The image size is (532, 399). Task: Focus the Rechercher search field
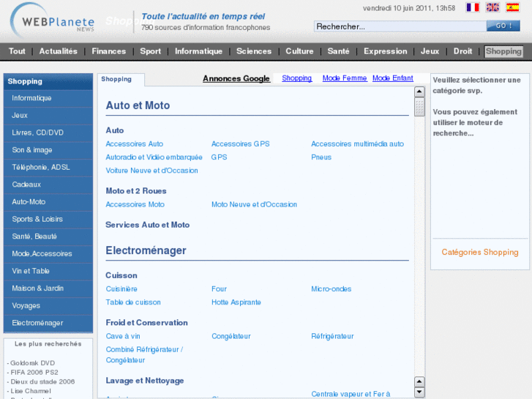[x=400, y=26]
